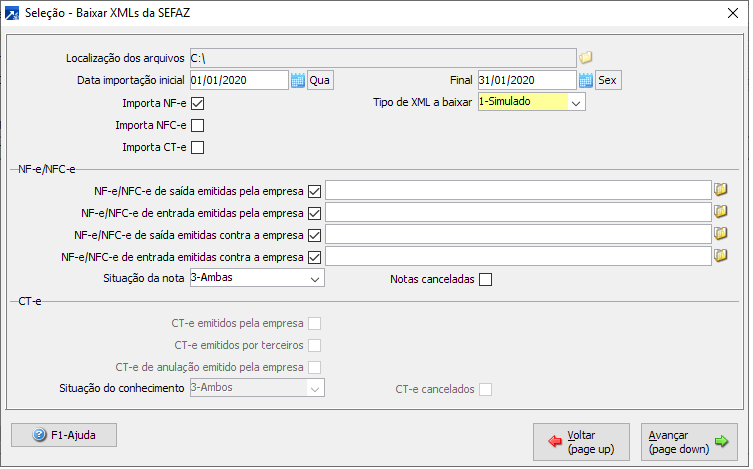Browse folder for saída emitidas contra a empresa
The image size is (753, 469).
[x=720, y=234]
